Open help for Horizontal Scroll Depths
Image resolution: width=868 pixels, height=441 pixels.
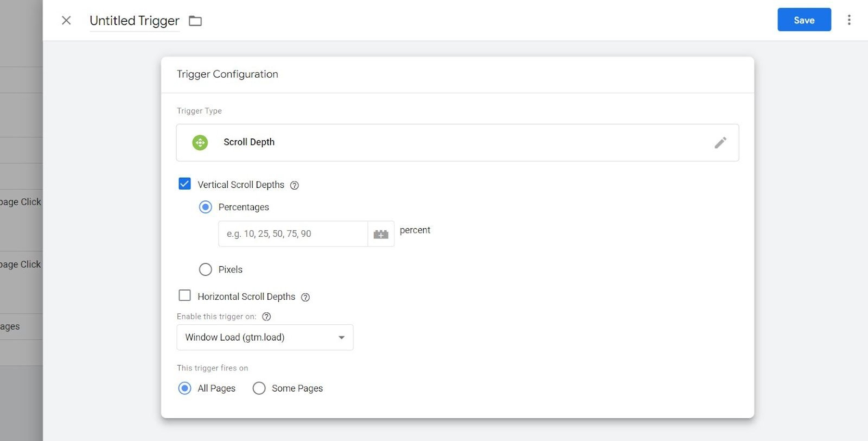(305, 297)
